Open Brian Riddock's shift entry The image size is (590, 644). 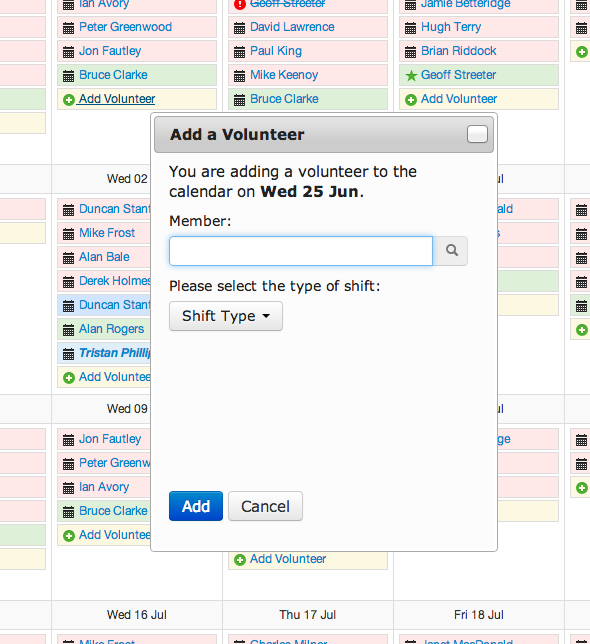point(479,51)
